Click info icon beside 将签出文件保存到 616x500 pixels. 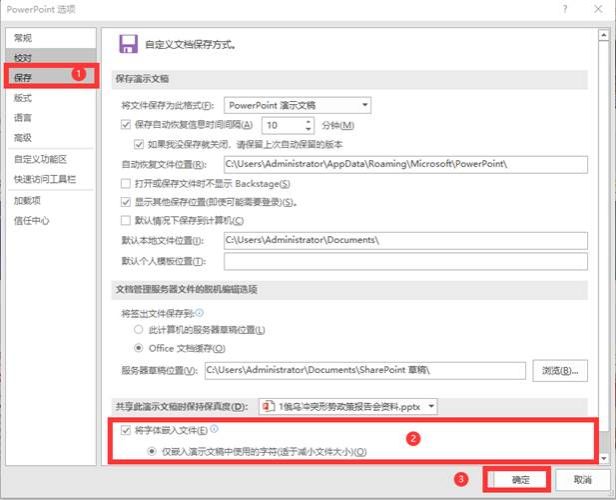pyautogui.click(x=200, y=313)
